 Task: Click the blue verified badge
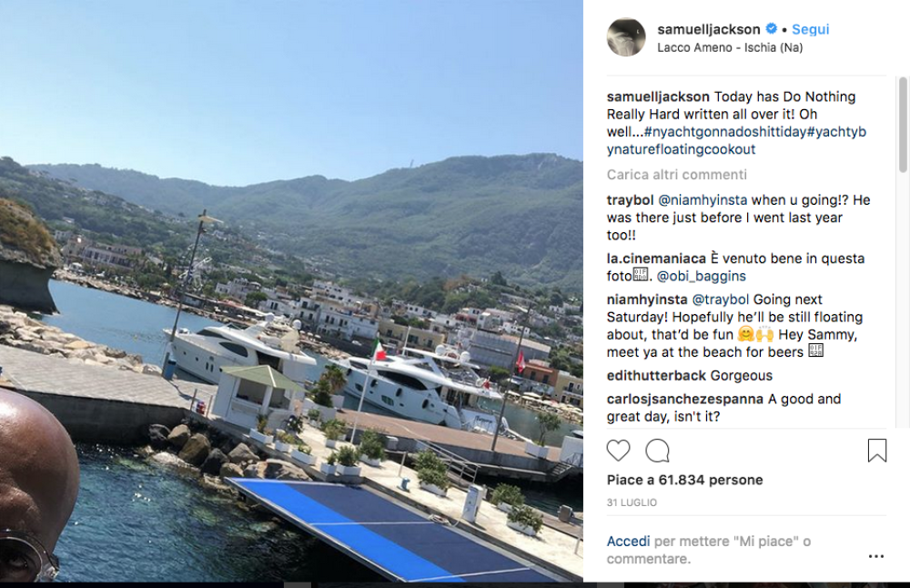pyautogui.click(x=771, y=29)
